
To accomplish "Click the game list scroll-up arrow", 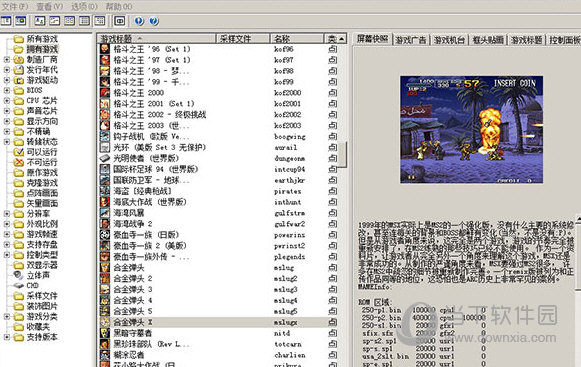I will click(x=342, y=39).
